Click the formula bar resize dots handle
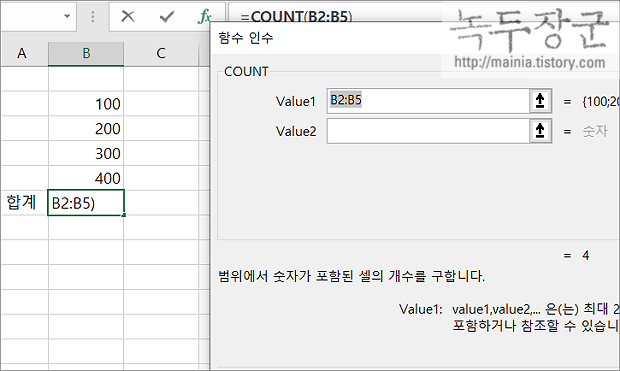 93,16
